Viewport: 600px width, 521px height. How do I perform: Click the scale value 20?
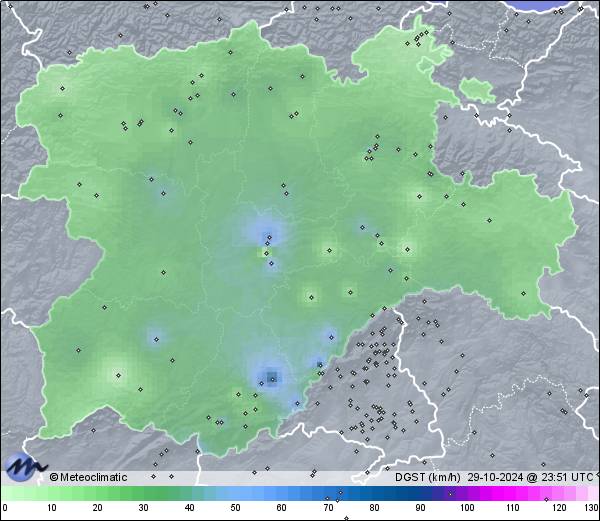[x=98, y=508]
